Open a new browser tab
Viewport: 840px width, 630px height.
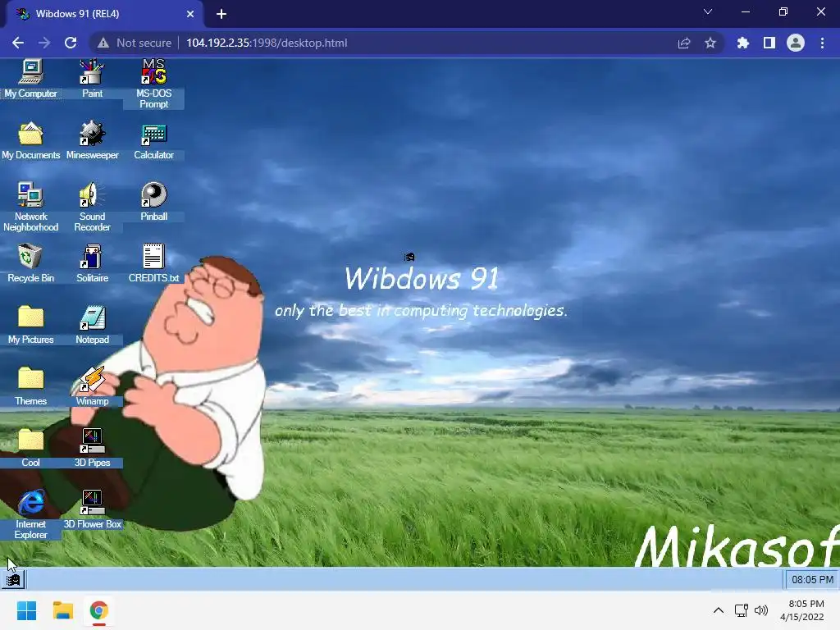[221, 14]
